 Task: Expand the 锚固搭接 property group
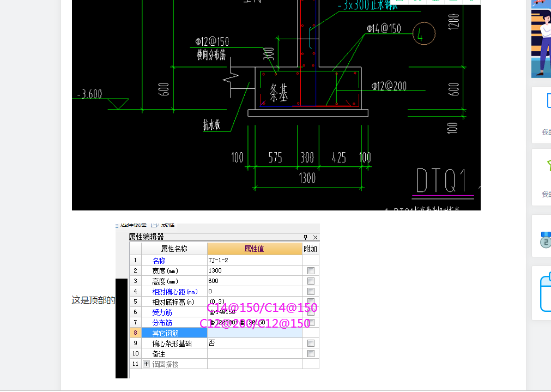pos(147,364)
